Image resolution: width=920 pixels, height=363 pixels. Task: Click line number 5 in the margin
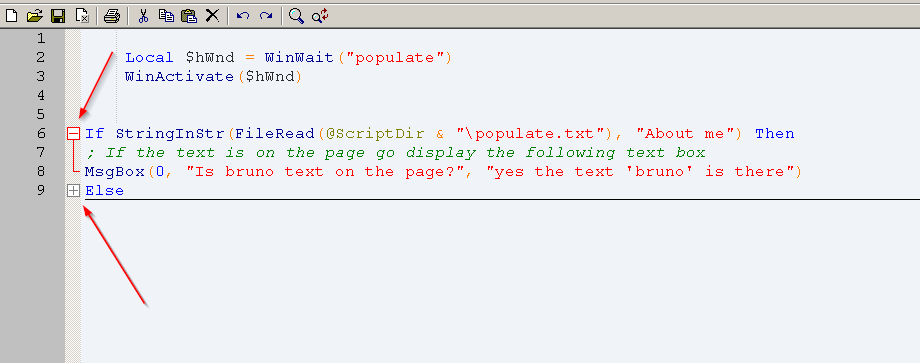pos(40,114)
